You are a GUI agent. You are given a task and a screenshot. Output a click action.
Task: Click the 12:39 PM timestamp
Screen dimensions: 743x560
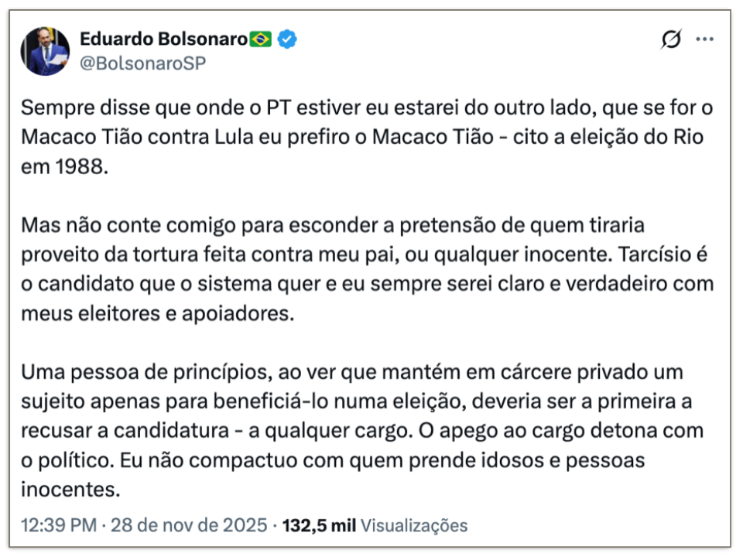click(59, 526)
